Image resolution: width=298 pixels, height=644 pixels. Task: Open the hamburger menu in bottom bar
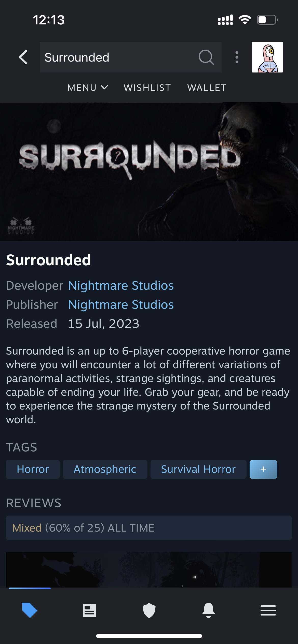[268, 610]
